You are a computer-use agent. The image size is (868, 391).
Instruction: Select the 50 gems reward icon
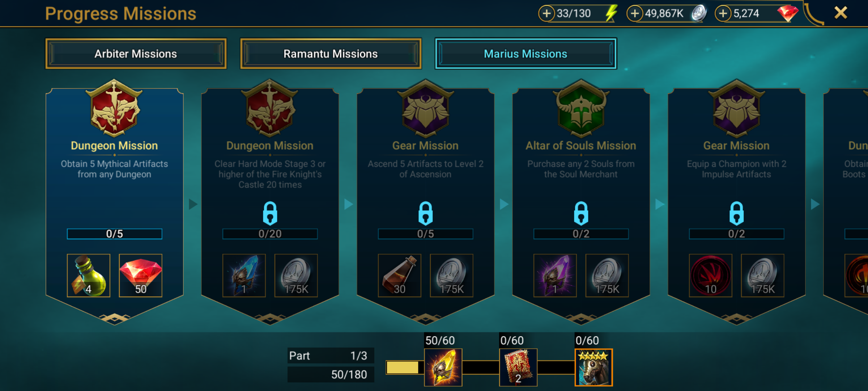click(x=141, y=276)
